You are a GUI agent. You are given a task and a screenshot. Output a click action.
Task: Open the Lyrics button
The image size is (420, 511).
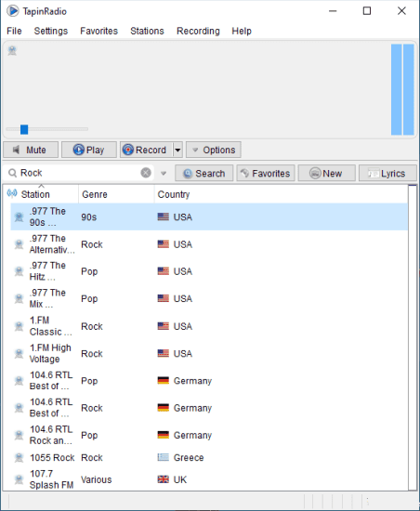(387, 173)
